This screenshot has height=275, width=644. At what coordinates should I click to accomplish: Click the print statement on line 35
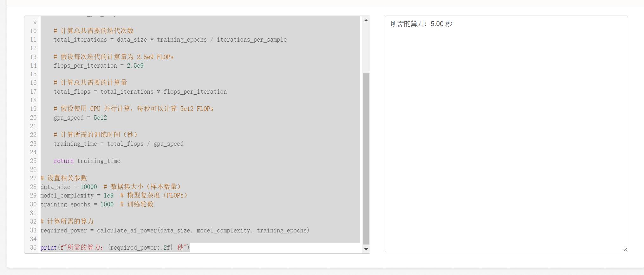click(x=115, y=247)
